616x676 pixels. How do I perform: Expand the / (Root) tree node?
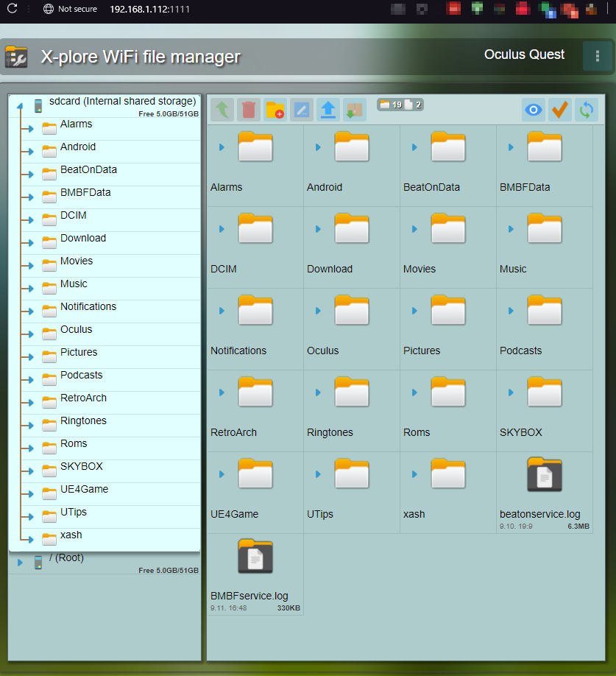pos(20,563)
